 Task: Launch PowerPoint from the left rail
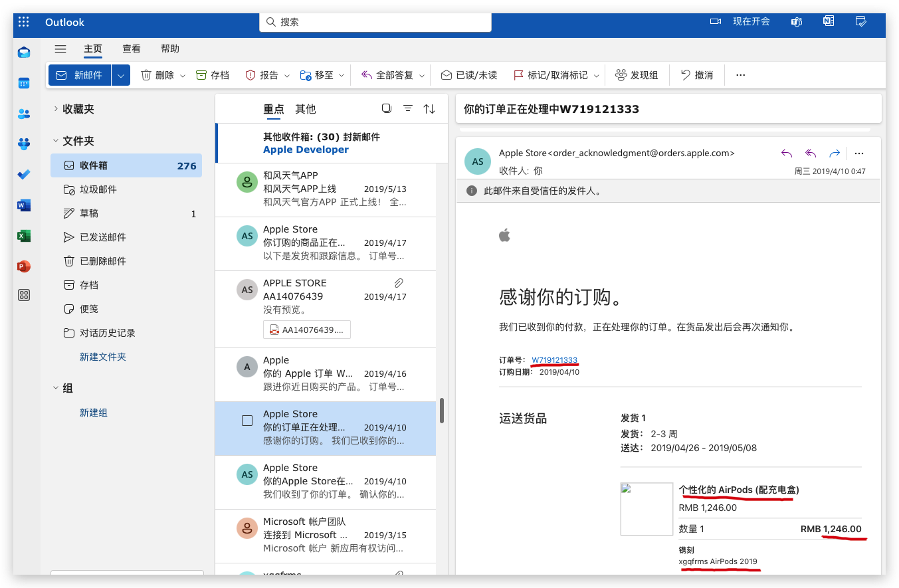(24, 266)
